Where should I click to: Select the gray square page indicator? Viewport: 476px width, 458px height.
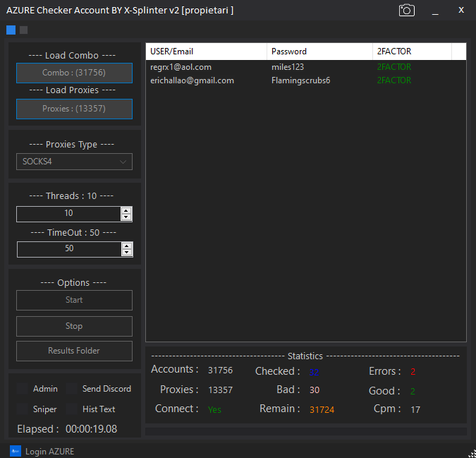pos(24,30)
